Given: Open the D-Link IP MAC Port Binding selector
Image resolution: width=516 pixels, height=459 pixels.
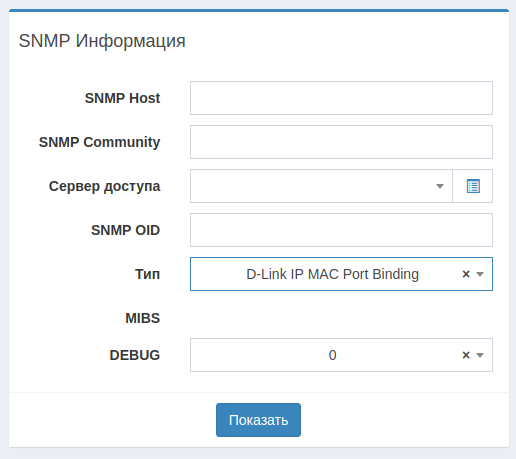Looking at the screenshot, I should 341,274.
